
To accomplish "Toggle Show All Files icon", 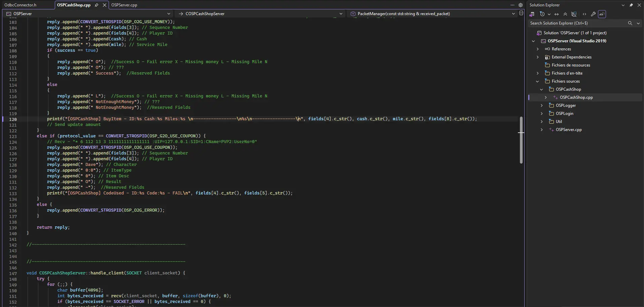I will (x=574, y=14).
